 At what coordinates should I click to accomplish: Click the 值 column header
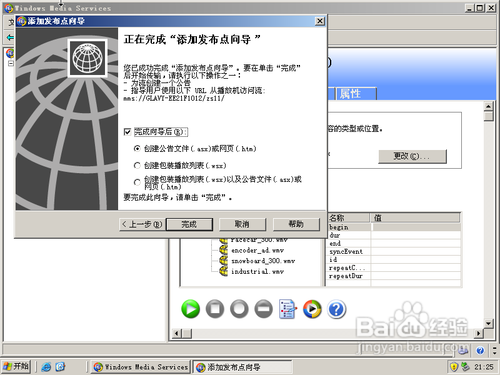pos(416,218)
